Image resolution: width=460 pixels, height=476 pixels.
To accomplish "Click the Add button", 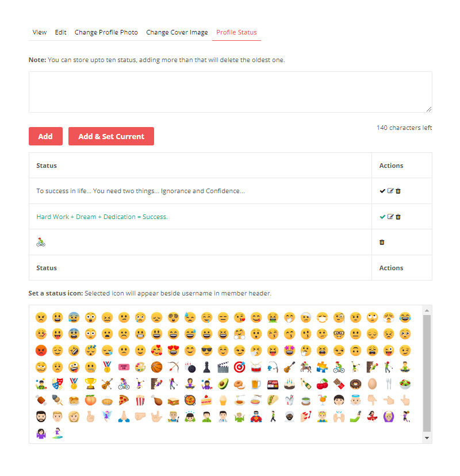I will coord(45,136).
